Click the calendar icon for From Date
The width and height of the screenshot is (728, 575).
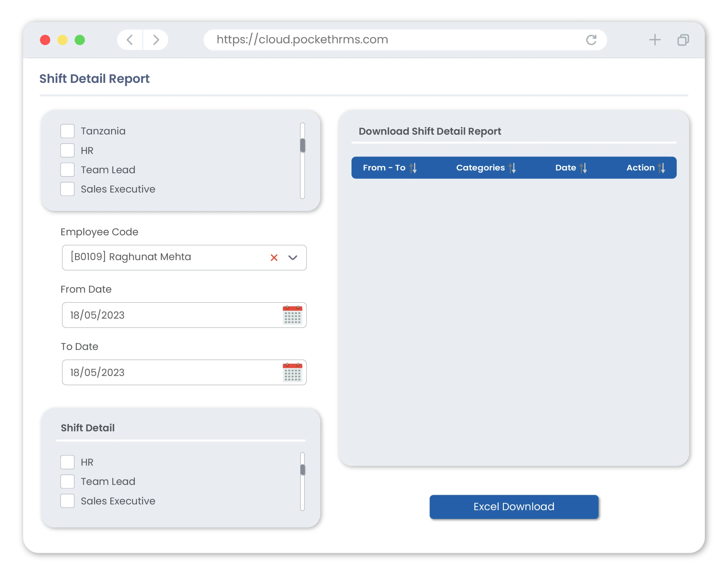[x=291, y=315]
